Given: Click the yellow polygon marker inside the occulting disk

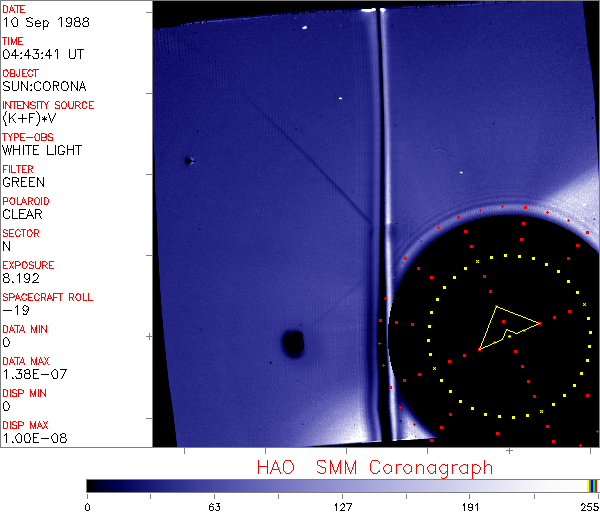Looking at the screenshot, I should (507, 325).
